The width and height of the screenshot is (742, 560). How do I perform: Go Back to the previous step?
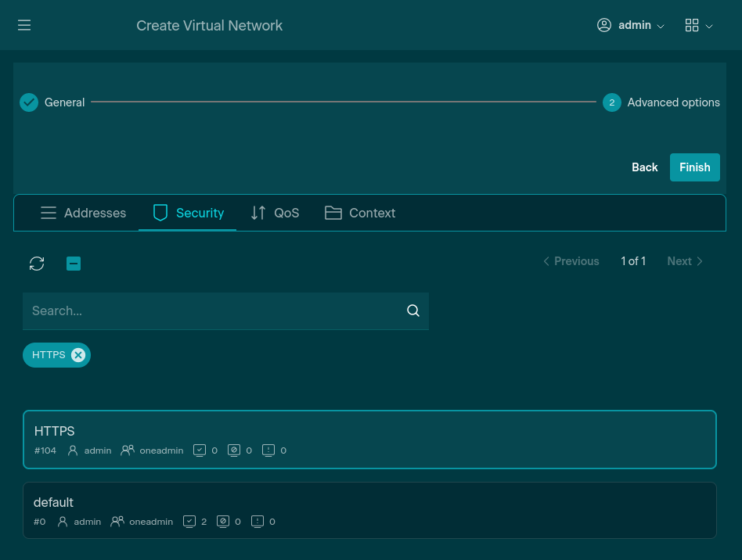coord(644,167)
